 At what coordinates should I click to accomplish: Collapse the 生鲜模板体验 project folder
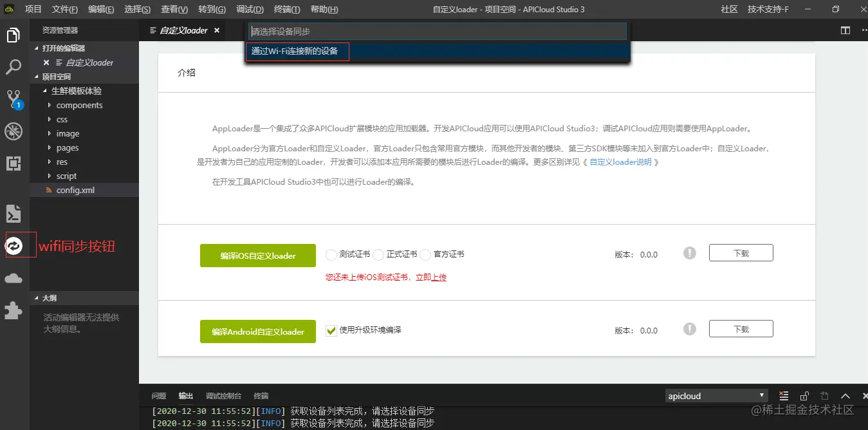coord(44,91)
